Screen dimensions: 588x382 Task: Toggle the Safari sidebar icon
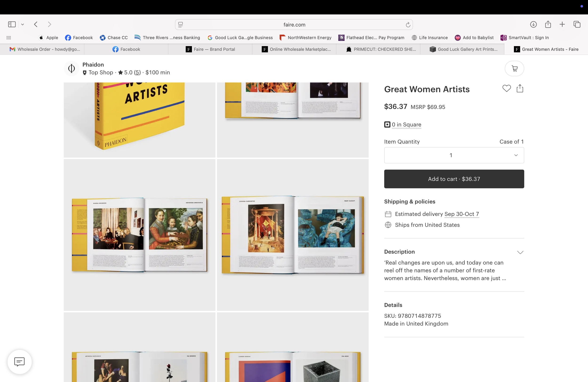click(12, 24)
